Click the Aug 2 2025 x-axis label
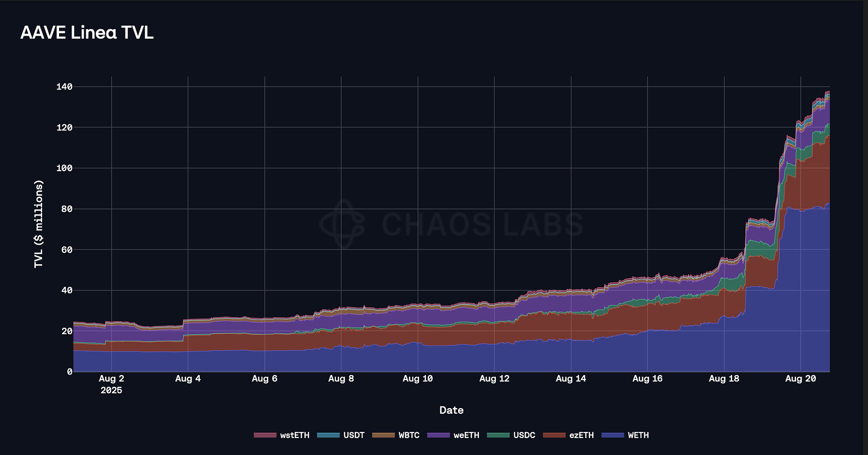 point(112,384)
